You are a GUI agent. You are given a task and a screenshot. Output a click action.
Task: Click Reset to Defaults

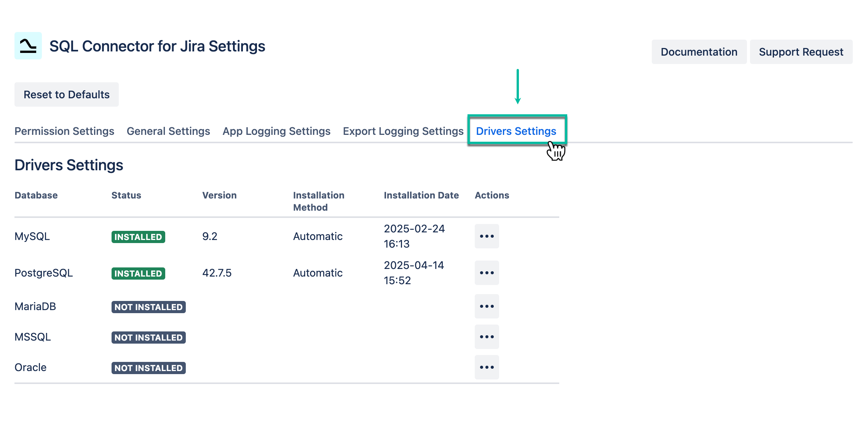coord(66,94)
